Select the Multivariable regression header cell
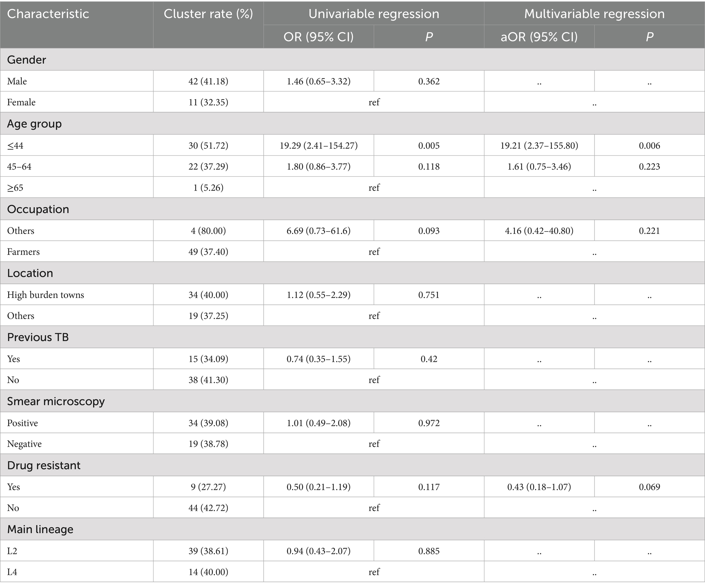This screenshot has width=705, height=588. click(594, 14)
